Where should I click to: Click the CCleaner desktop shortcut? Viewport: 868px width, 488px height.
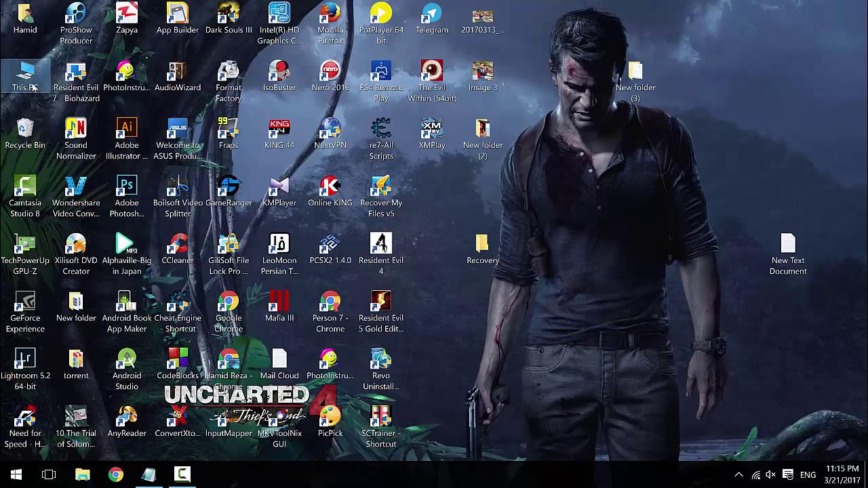(178, 249)
